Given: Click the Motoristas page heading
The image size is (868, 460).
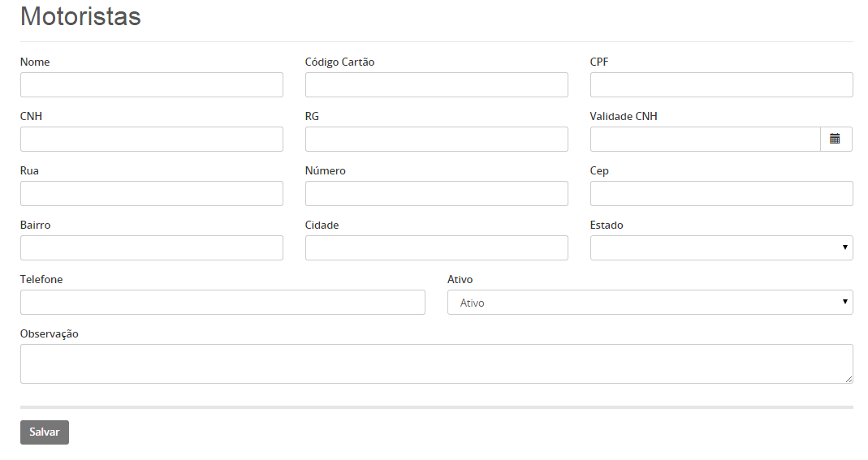Looking at the screenshot, I should pyautogui.click(x=81, y=16).
